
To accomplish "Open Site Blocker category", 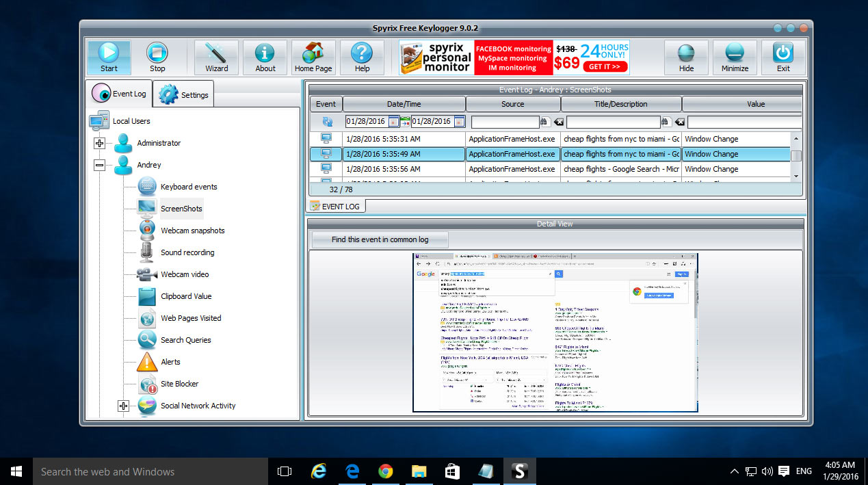I will coord(179,384).
